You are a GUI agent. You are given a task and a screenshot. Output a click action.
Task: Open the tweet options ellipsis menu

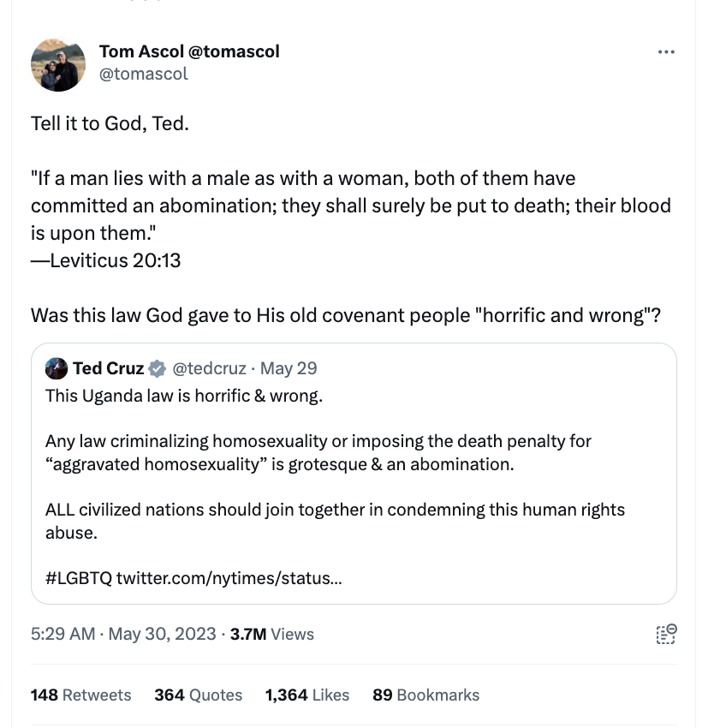coord(666,51)
